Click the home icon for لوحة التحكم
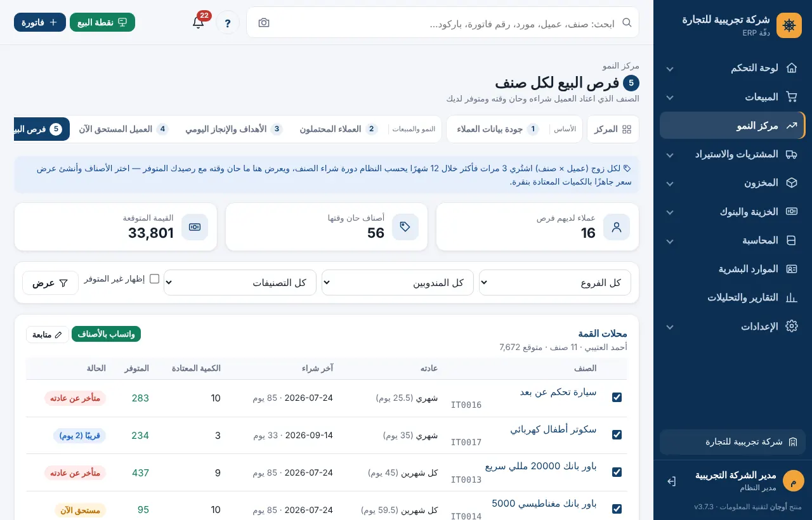Screen dimensions: 812x520 (791, 68)
